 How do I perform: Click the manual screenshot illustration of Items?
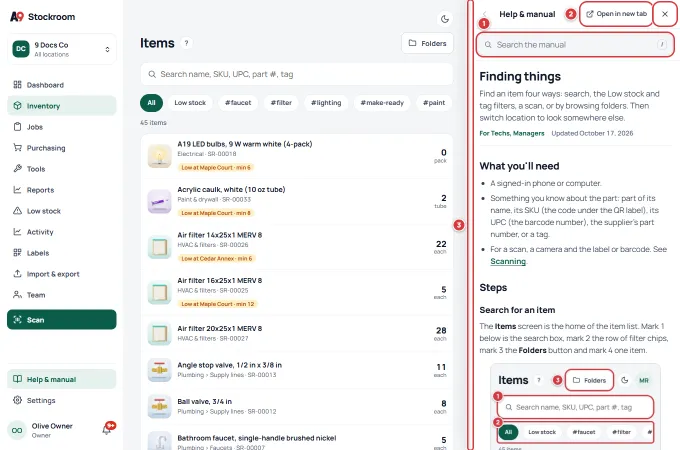coord(575,407)
